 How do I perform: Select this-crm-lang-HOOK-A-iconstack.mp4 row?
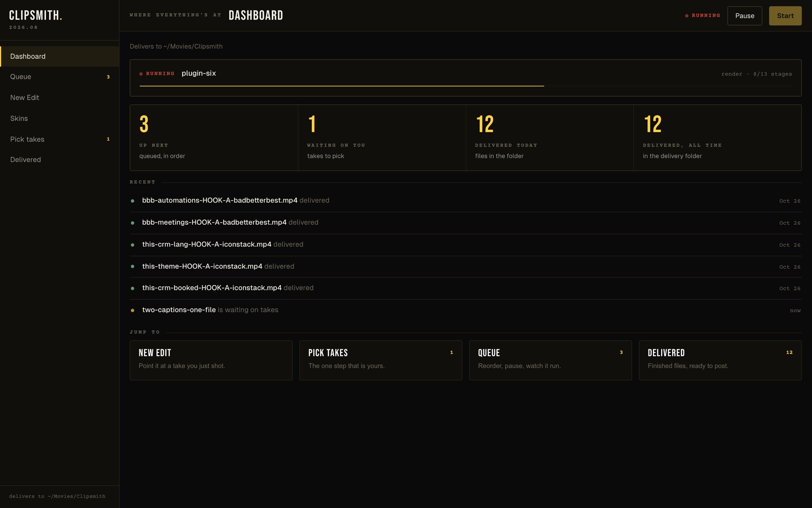pyautogui.click(x=466, y=245)
